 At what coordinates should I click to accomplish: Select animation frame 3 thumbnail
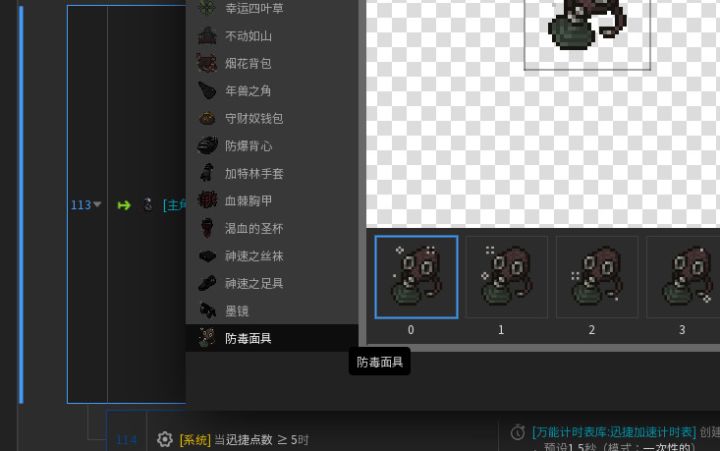(684, 277)
